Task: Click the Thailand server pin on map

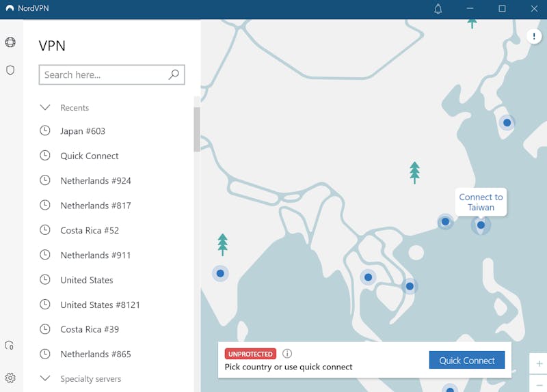Action: [x=368, y=277]
